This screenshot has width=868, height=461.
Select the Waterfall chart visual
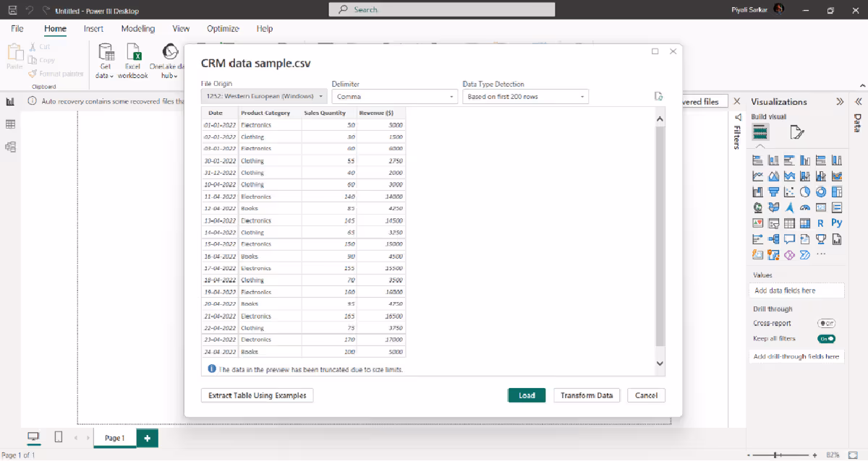click(x=758, y=192)
